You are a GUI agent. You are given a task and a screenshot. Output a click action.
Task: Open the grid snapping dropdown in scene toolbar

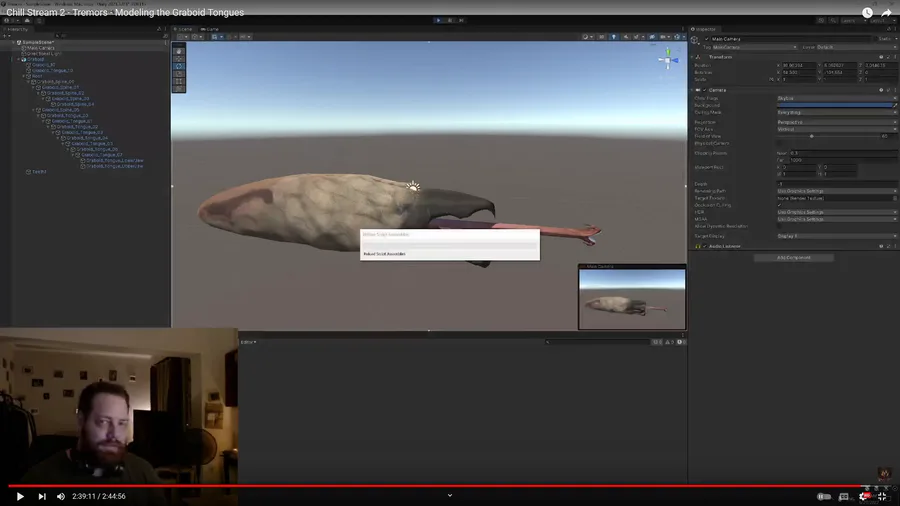click(216, 37)
